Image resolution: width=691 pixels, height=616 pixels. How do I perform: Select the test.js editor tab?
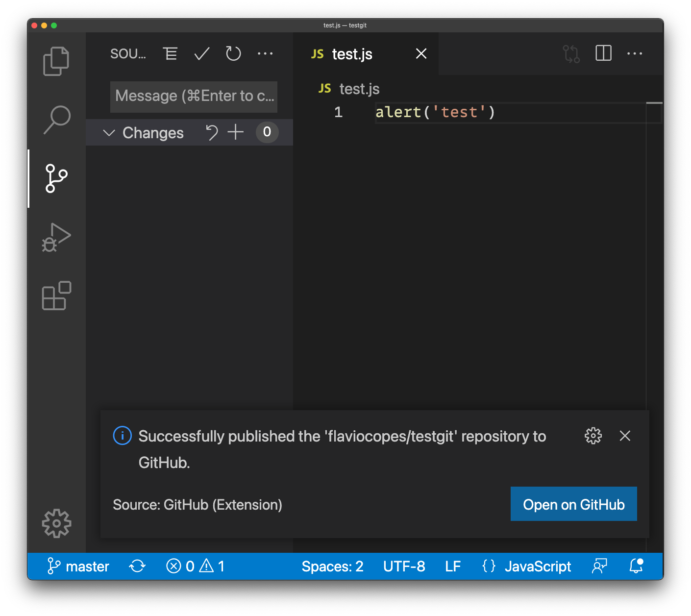352,54
